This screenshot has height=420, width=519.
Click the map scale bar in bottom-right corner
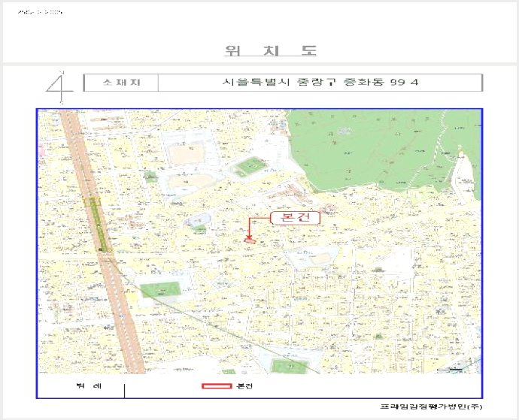(x=450, y=370)
